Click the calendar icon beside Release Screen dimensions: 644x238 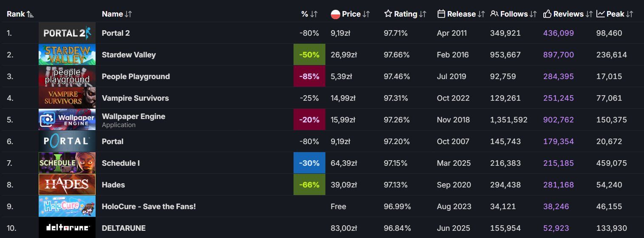[441, 14]
